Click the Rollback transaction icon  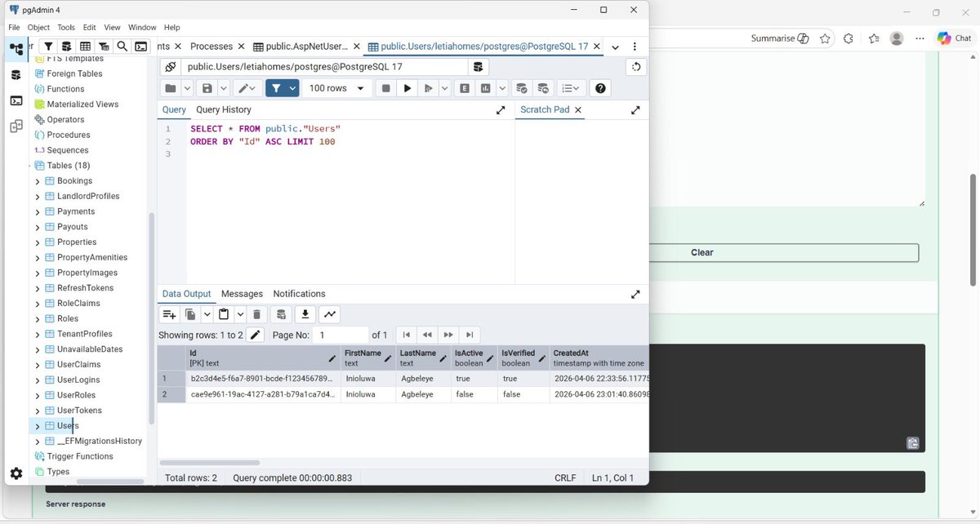point(542,88)
